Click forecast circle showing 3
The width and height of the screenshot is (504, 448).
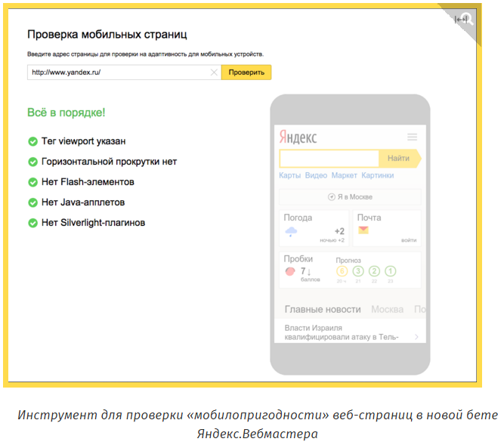358,271
